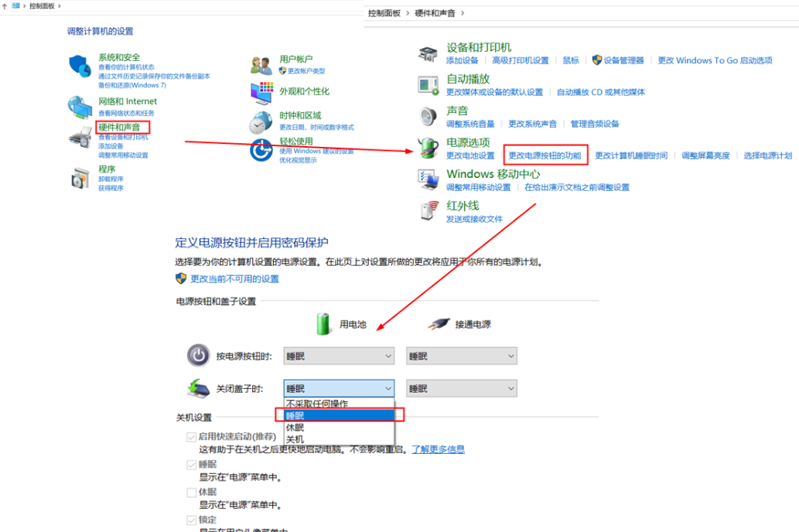Screen dimensions: 799x532
Task: Open the 硬件和声音 link
Action: point(120,126)
